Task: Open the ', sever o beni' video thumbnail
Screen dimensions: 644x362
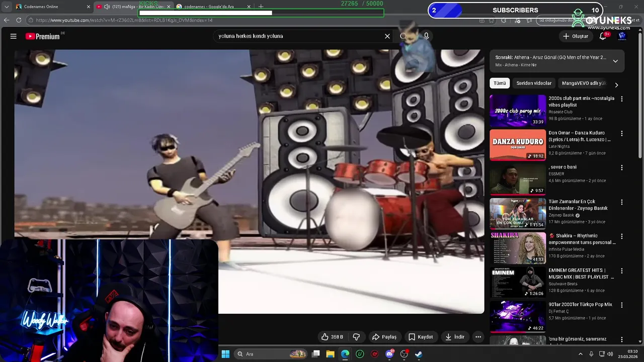Action: coord(518,179)
